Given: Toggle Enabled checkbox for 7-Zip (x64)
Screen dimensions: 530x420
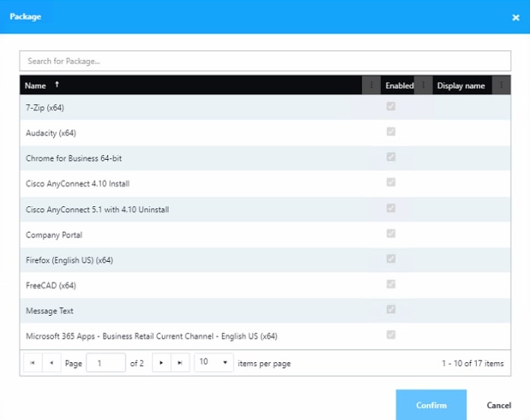Looking at the screenshot, I should click(x=391, y=107).
